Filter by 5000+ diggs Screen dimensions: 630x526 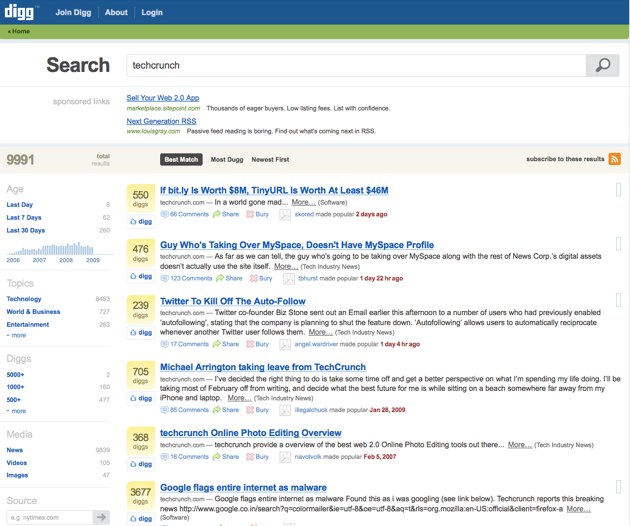15,375
